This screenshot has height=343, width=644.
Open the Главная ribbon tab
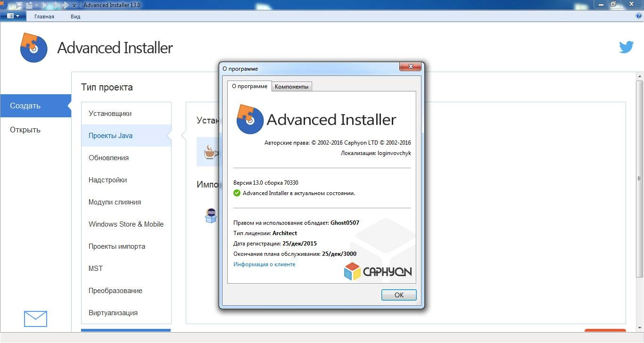pos(44,16)
